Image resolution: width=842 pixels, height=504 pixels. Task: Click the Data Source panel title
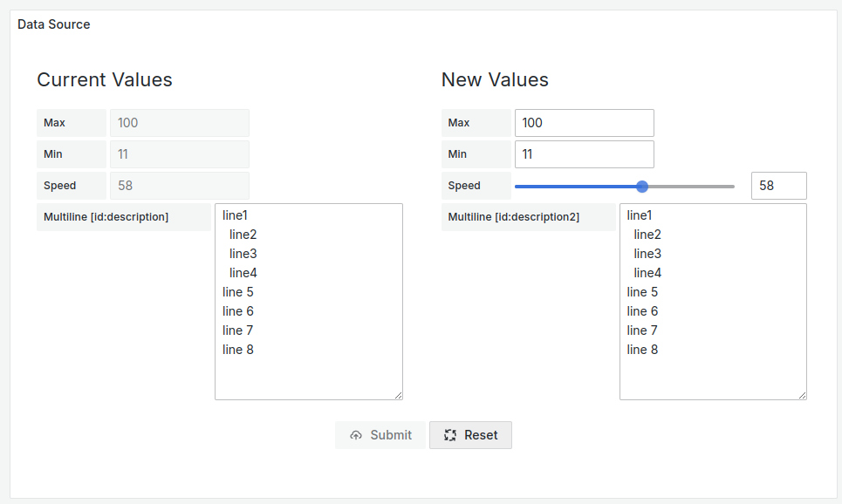click(x=53, y=24)
